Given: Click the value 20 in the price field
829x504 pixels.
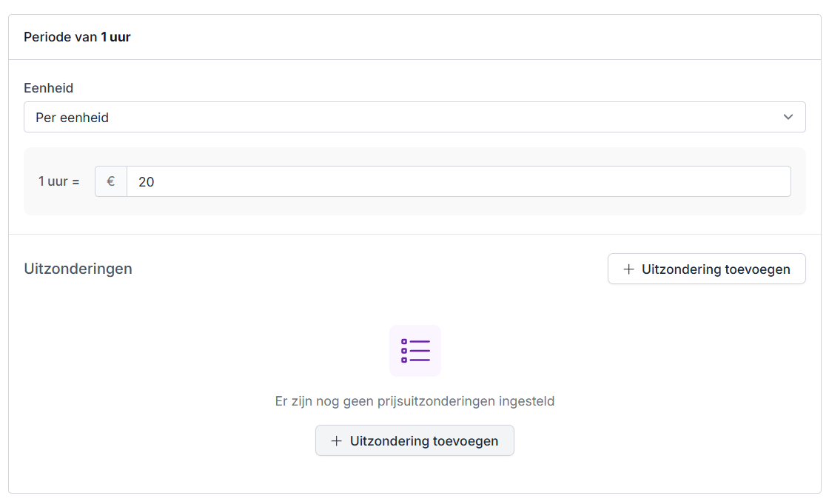Looking at the screenshot, I should pos(146,182).
